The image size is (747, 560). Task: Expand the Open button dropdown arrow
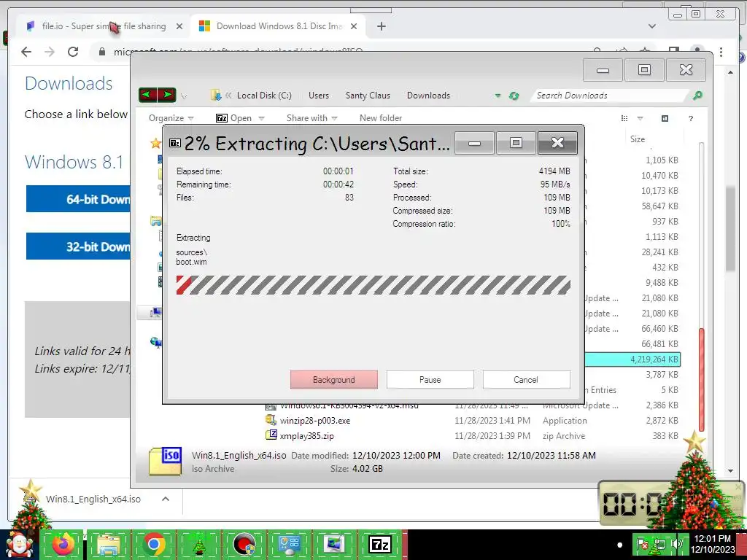pyautogui.click(x=261, y=118)
